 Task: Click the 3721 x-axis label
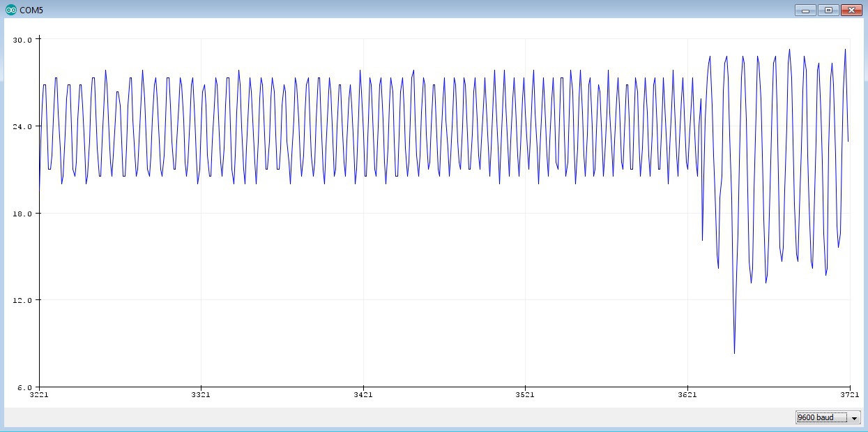849,395
